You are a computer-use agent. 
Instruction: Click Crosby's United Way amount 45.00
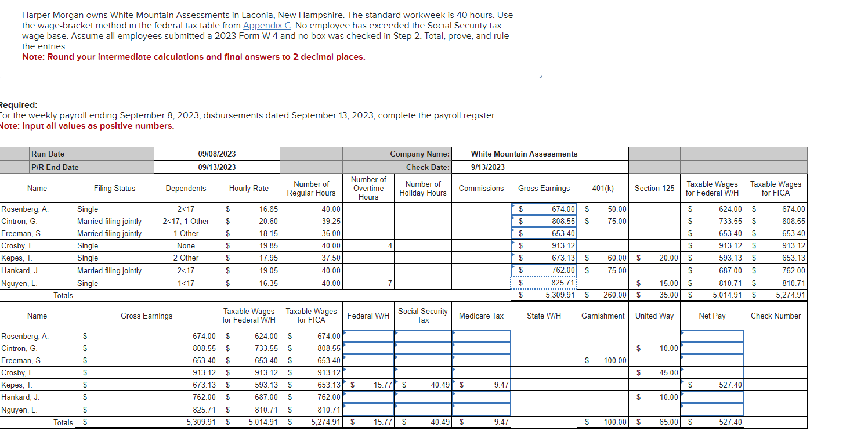(654, 372)
